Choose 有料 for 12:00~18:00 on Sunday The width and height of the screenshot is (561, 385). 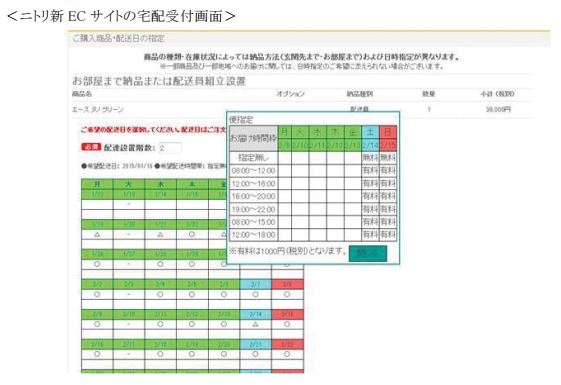[388, 235]
